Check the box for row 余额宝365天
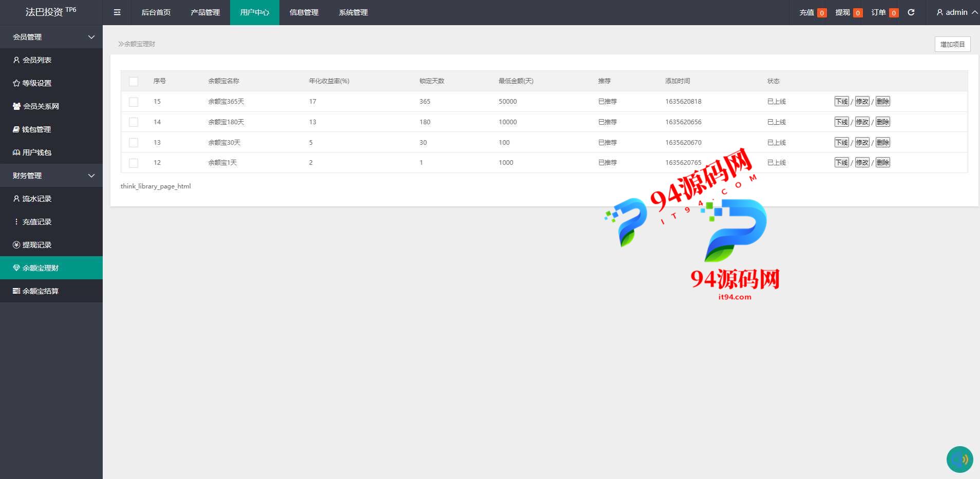Image resolution: width=980 pixels, height=479 pixels. (134, 102)
